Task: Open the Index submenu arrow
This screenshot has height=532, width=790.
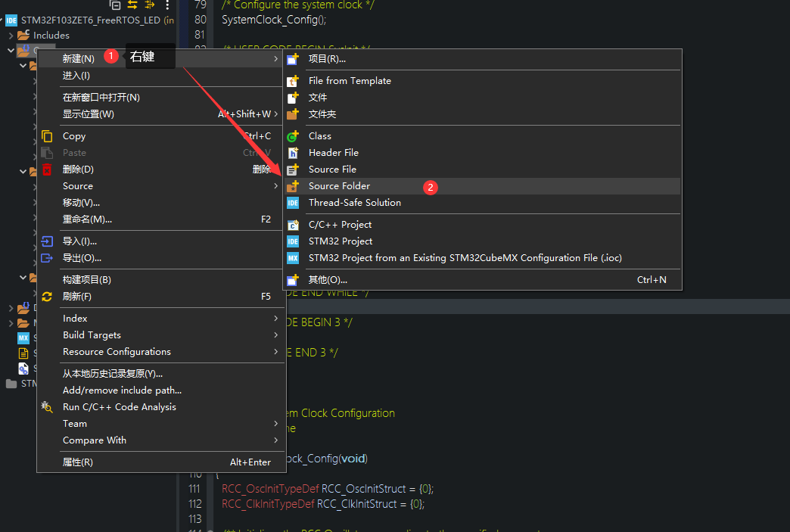Action: point(275,319)
